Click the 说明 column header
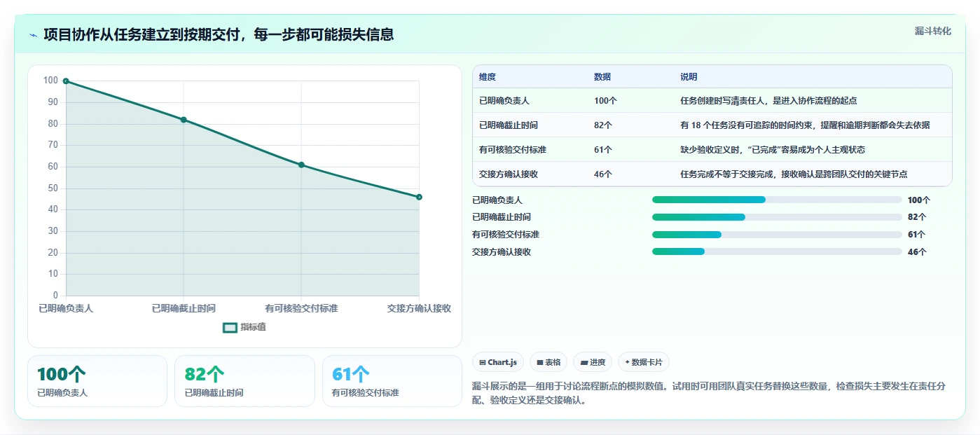Screen dimensions: 980x435 coord(689,77)
